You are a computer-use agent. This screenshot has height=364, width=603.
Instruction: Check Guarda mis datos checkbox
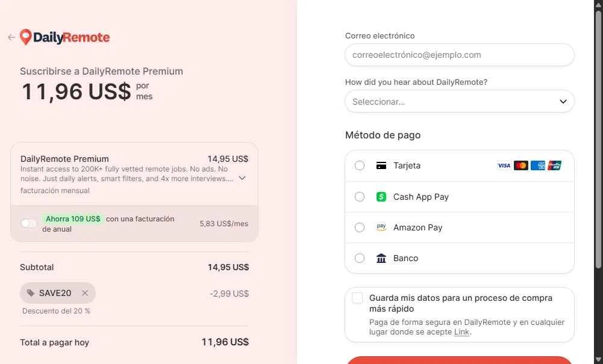click(x=357, y=298)
